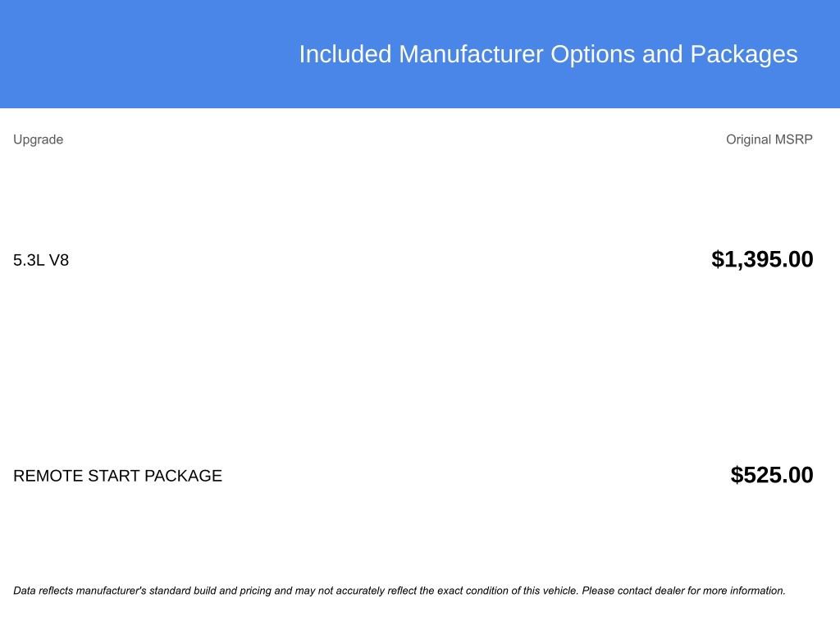This screenshot has width=840, height=630.
Task: Click the Original MSRP column header
Action: tap(769, 139)
